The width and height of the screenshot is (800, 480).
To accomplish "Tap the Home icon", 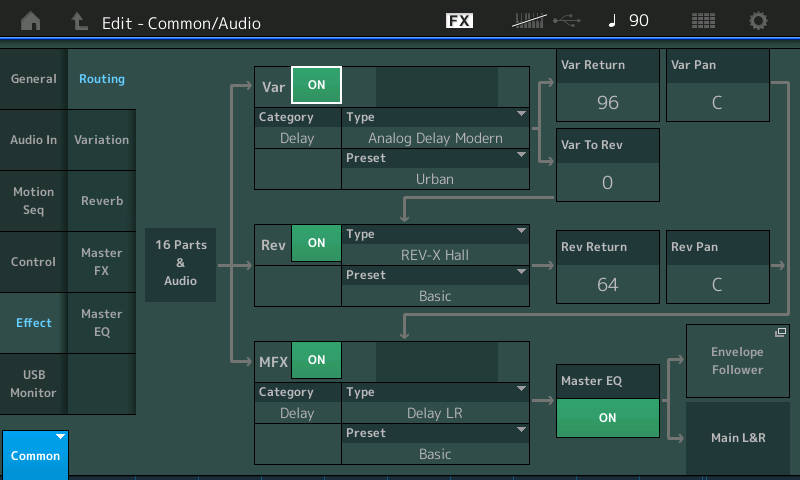I will (x=31, y=21).
